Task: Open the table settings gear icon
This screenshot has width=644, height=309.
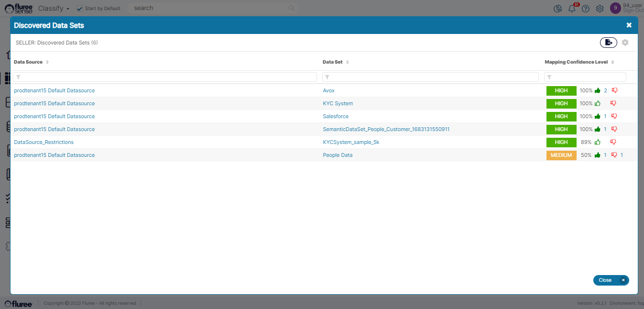Action: point(625,43)
